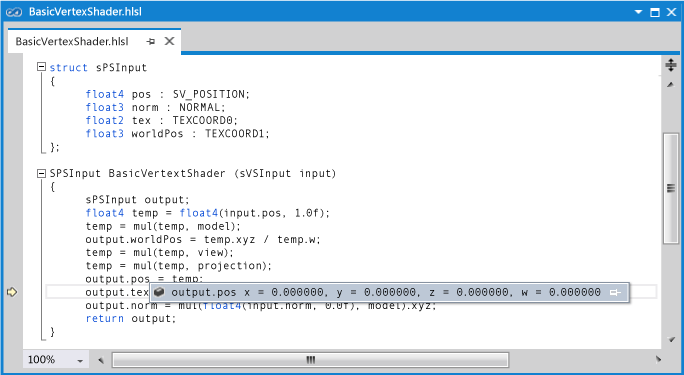Screen dimensions: 684x375
Task: Close the BasicVertexShader.hlsl document tab
Action: [x=169, y=41]
